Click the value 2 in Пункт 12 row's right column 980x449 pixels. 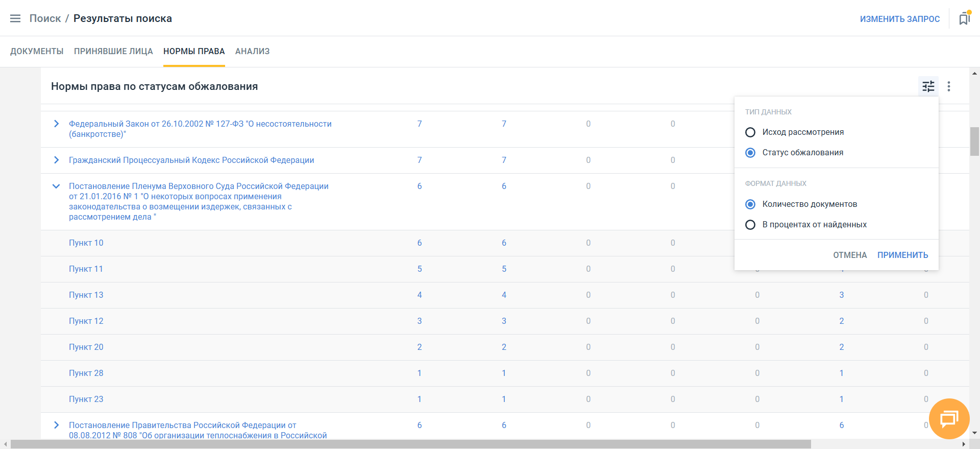coord(842,321)
